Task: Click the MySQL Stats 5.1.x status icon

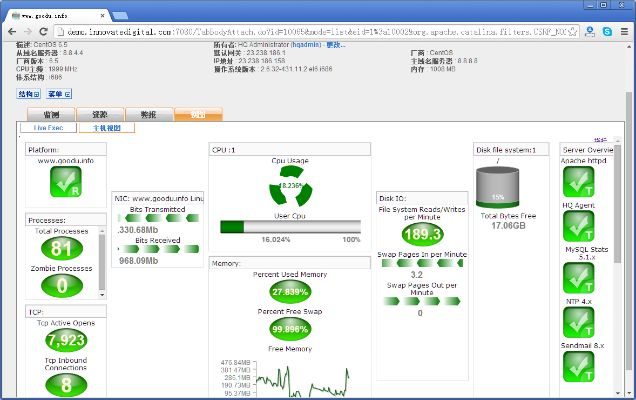Action: point(578,278)
